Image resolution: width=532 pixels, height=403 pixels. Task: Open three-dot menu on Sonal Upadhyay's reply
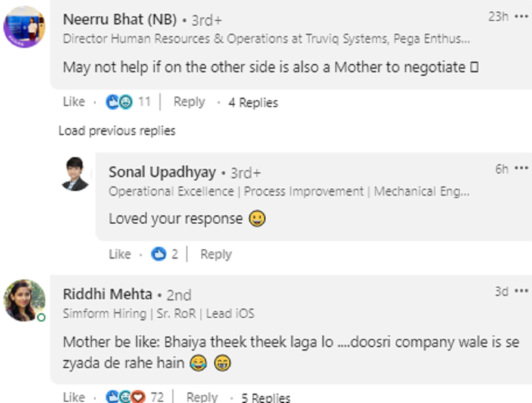[x=521, y=168]
